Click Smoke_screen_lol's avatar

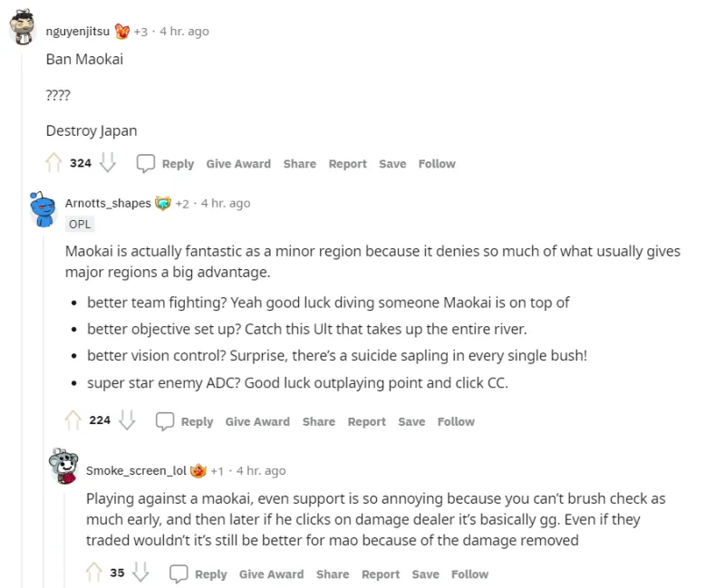63,468
